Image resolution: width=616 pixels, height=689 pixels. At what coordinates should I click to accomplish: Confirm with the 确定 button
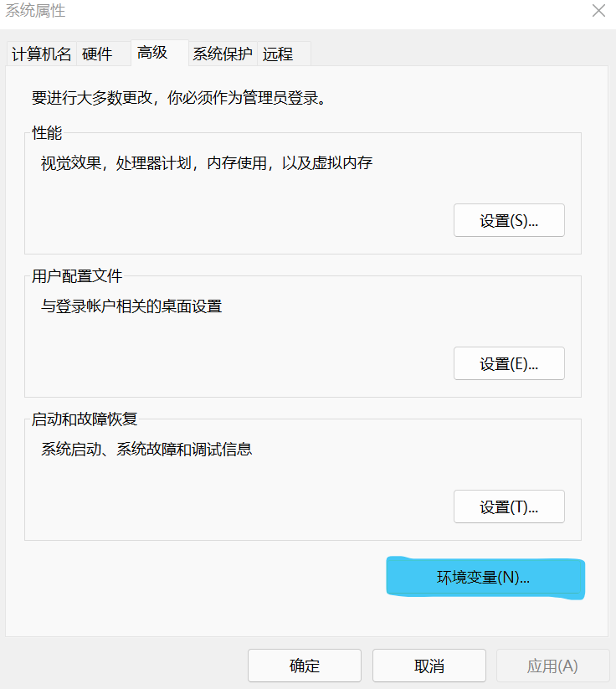305,666
